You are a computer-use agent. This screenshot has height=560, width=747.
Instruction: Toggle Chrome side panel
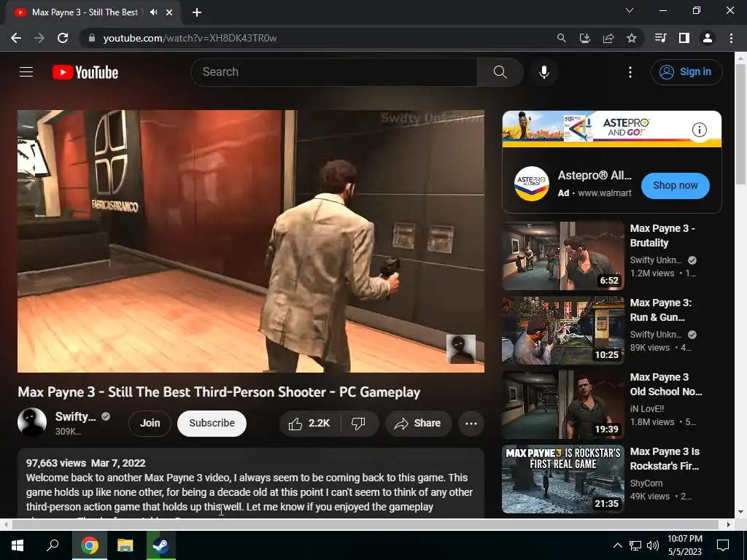[684, 38]
